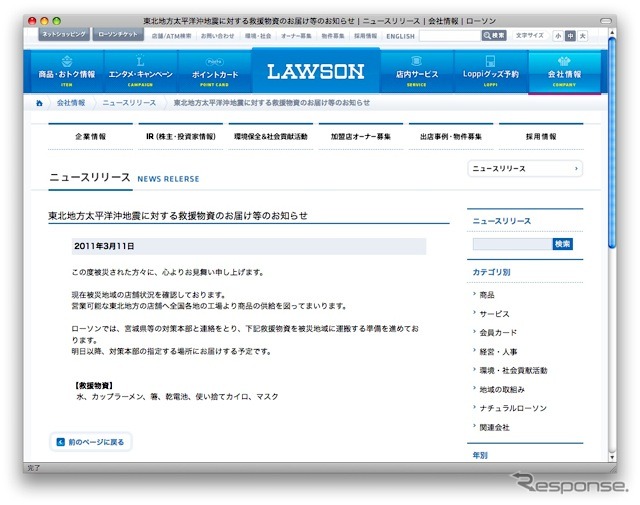Viewport: 640px width, 505px height.
Task: Click the header search button with magnifier
Action: pos(494,36)
